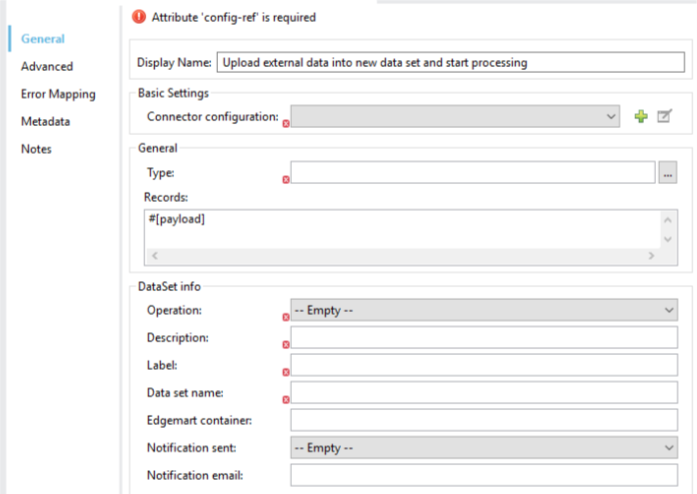Open the Notification sent dropdown

[484, 448]
